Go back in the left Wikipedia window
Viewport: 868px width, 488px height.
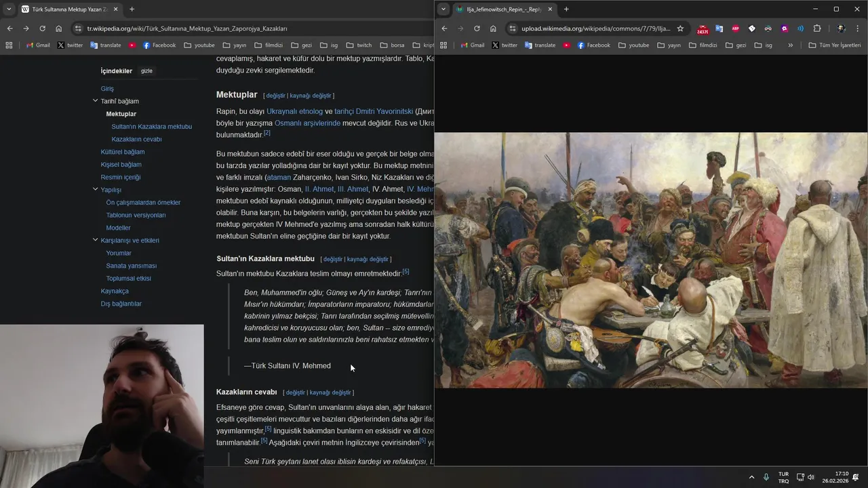pyautogui.click(x=9, y=28)
